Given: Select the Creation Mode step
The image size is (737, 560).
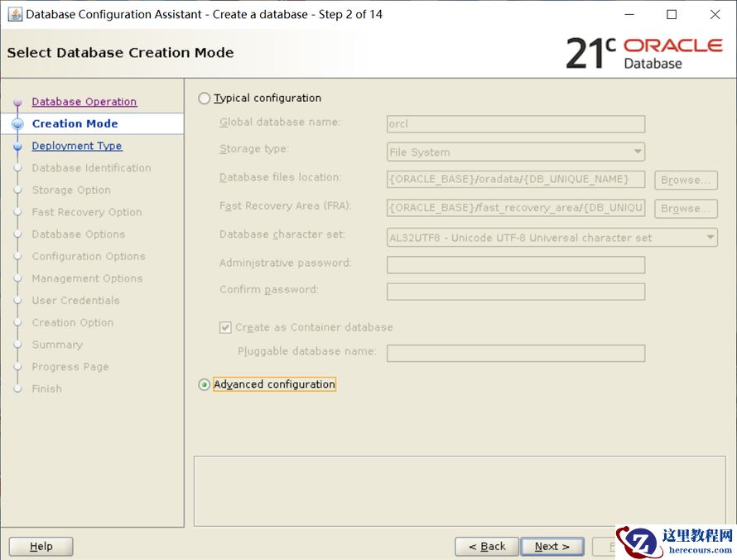Looking at the screenshot, I should [75, 123].
